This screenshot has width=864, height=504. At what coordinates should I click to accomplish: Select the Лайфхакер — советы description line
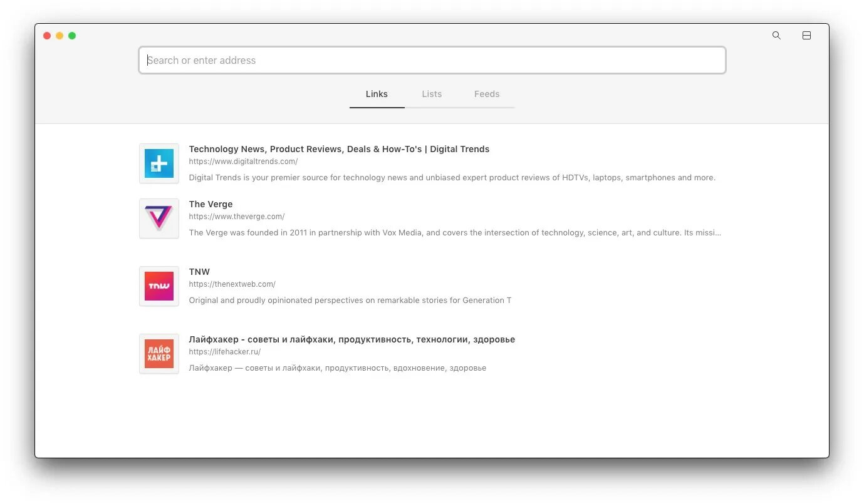tap(337, 368)
